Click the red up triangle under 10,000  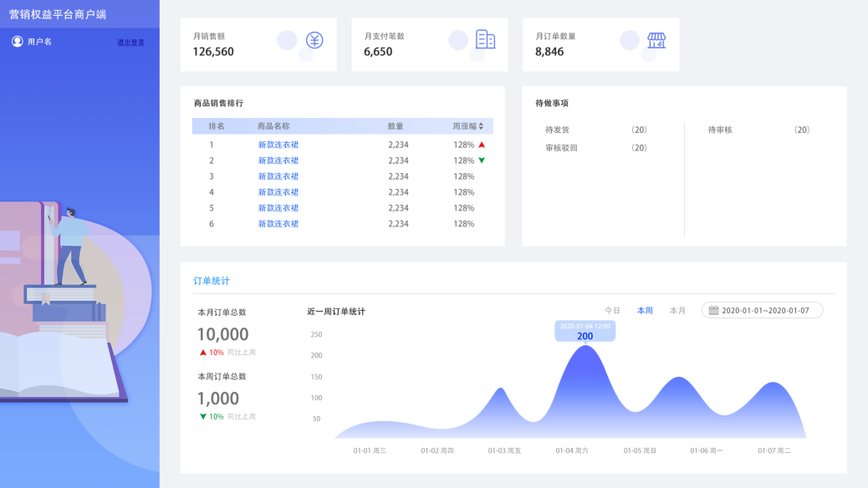click(202, 353)
